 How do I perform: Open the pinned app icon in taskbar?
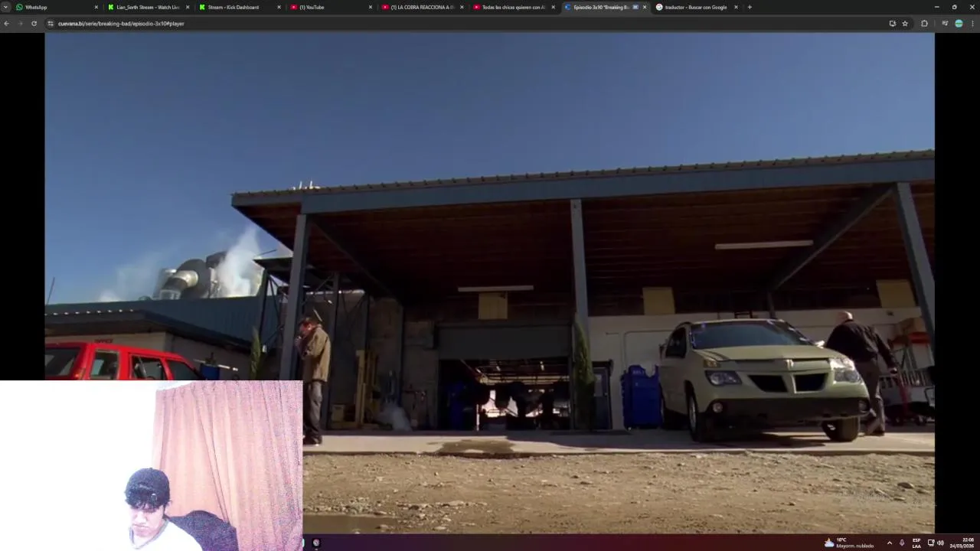tap(316, 543)
